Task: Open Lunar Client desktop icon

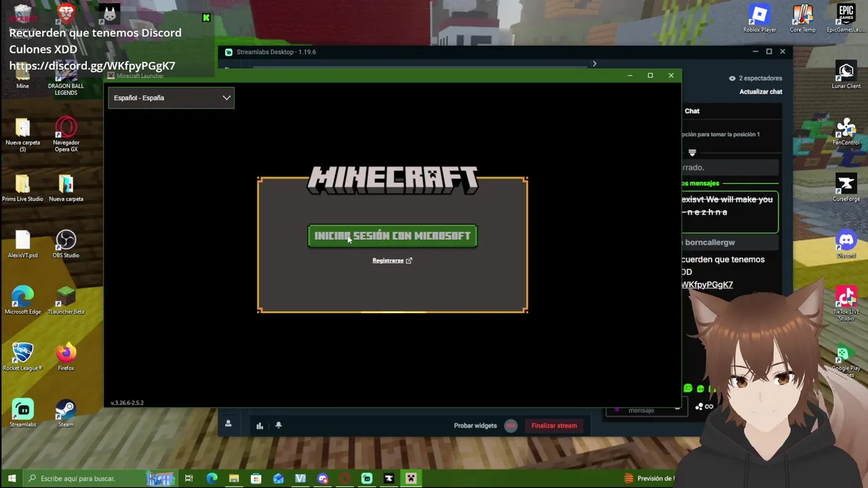Action: pos(846,75)
